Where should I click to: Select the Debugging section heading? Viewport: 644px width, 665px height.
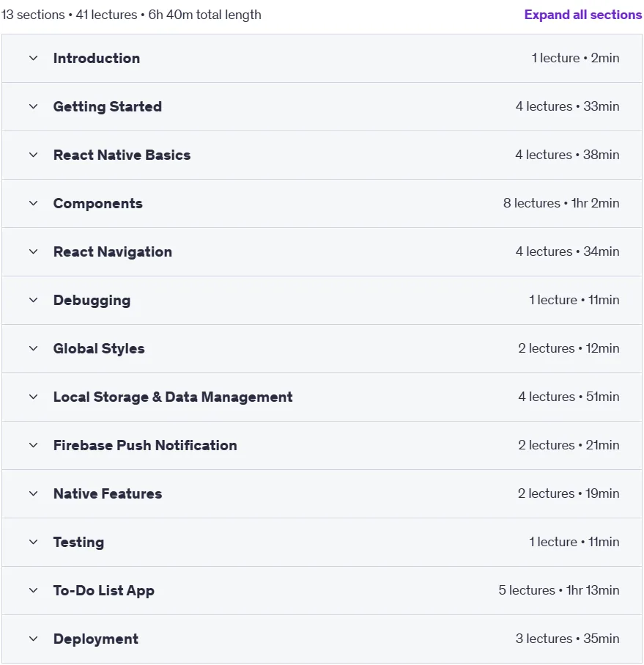pyautogui.click(x=92, y=301)
